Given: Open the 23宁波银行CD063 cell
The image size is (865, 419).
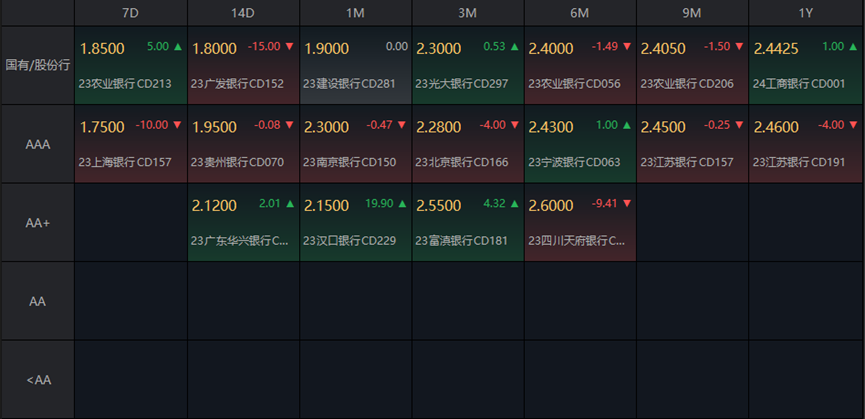Looking at the screenshot, I should pos(580,144).
